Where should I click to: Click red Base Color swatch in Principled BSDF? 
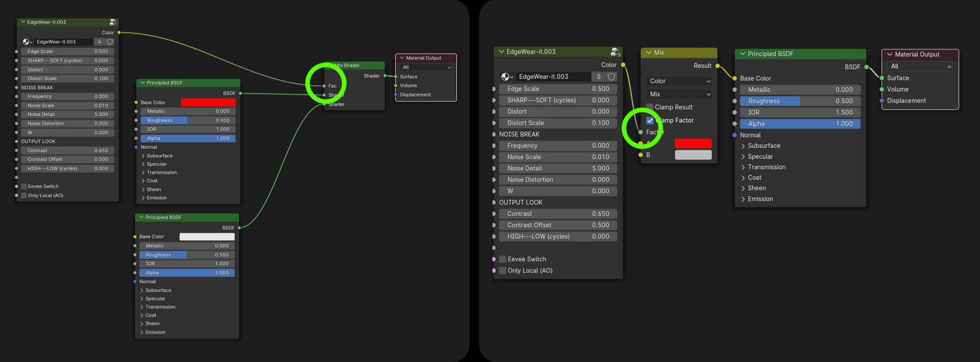(x=208, y=103)
